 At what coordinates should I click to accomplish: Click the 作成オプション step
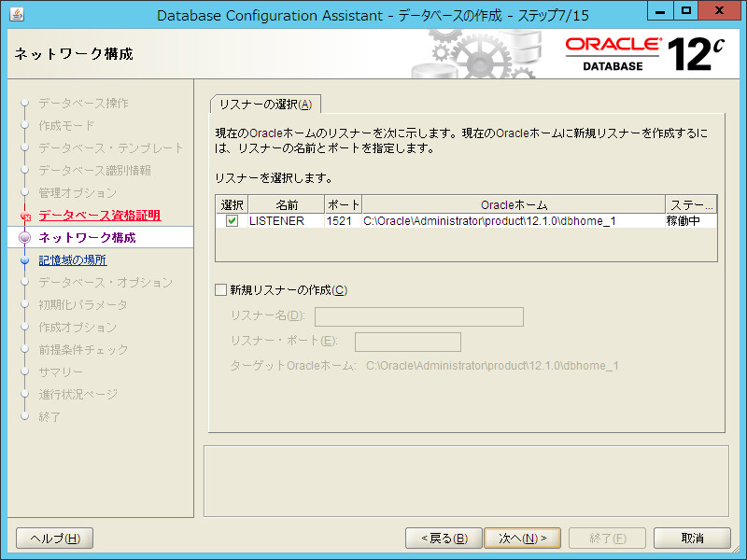[78, 328]
